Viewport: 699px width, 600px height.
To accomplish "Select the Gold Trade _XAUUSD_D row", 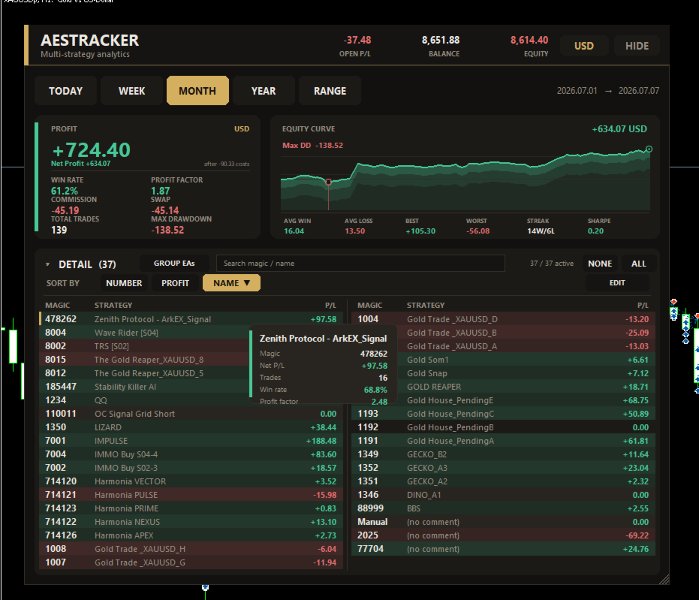I will pyautogui.click(x=504, y=319).
